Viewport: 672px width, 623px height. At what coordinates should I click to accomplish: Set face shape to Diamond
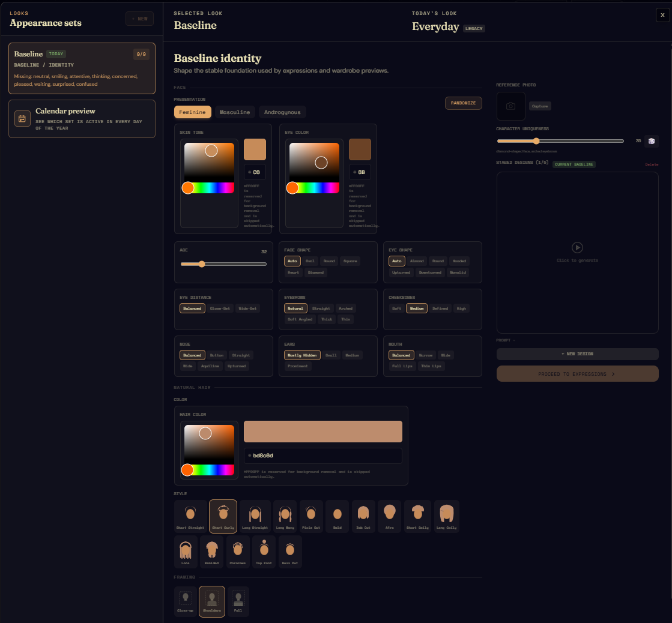pos(316,272)
